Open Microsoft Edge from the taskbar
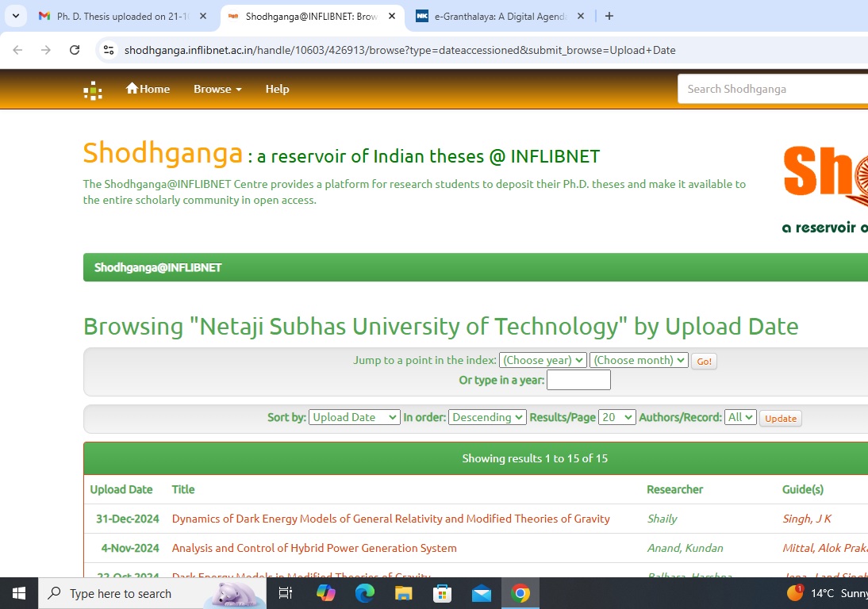 click(x=364, y=593)
